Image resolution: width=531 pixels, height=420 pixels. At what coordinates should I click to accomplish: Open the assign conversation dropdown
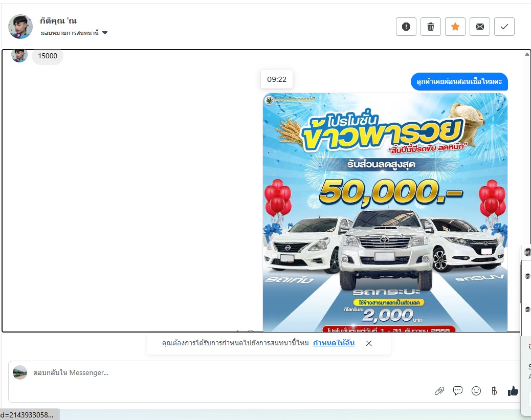(74, 33)
